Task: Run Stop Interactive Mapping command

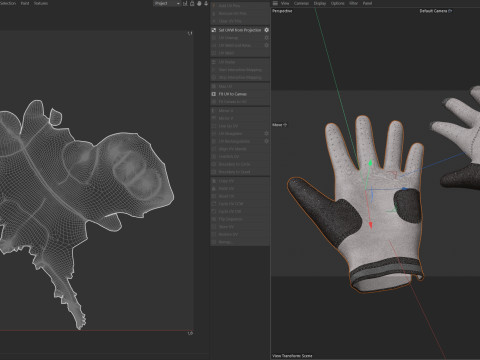Action: click(x=240, y=77)
